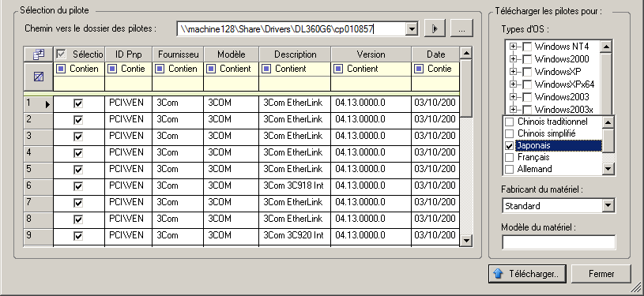Click the driver table scrollbar down arrow

tap(466, 241)
